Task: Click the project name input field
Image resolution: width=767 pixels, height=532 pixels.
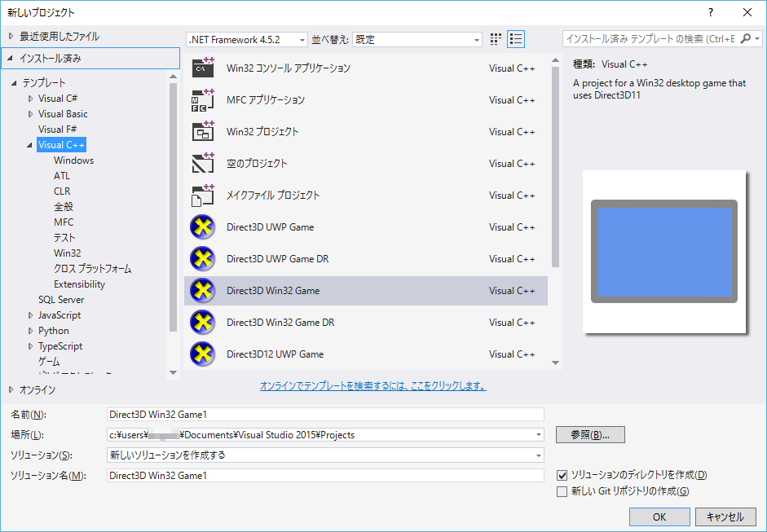Action: [325, 414]
